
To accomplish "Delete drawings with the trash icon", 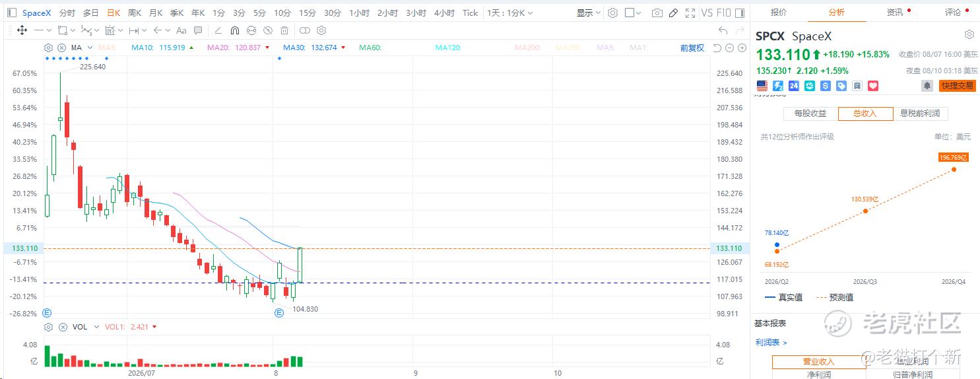I will pos(284,30).
